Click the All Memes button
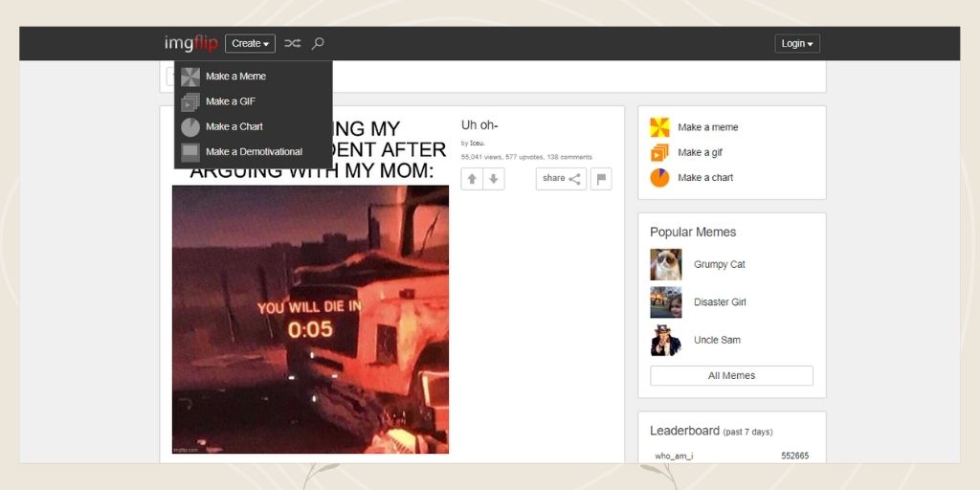 pyautogui.click(x=731, y=375)
